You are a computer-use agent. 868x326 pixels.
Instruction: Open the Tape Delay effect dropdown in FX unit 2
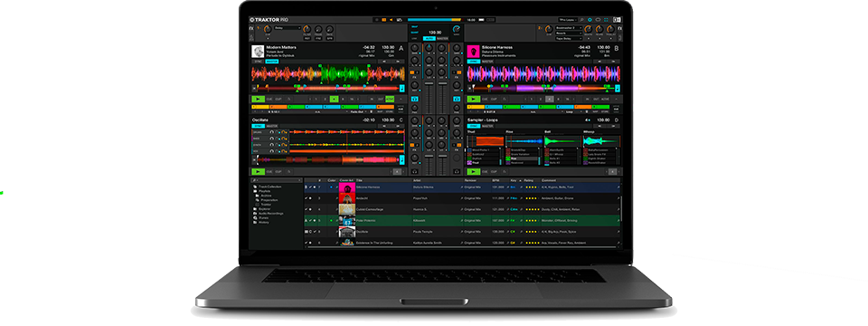(x=568, y=39)
